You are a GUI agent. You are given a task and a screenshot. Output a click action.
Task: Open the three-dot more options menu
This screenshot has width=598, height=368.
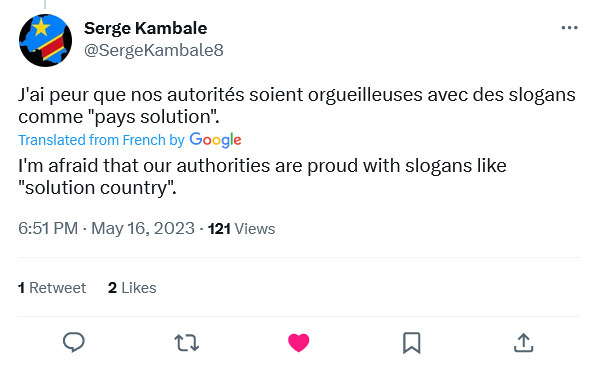[569, 28]
